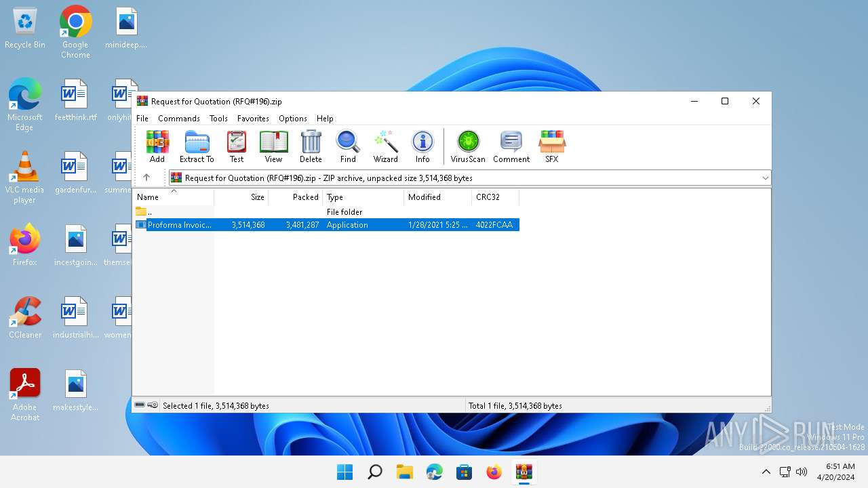Open Adobe Acrobat desktop shortcut
Image resolution: width=868 pixels, height=488 pixels.
pyautogui.click(x=25, y=395)
